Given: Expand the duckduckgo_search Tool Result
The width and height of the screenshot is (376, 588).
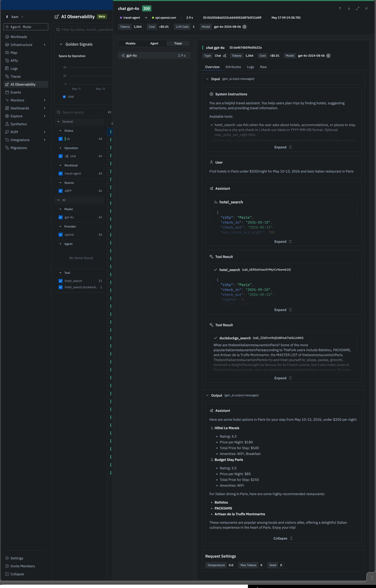Looking at the screenshot, I should (283, 378).
